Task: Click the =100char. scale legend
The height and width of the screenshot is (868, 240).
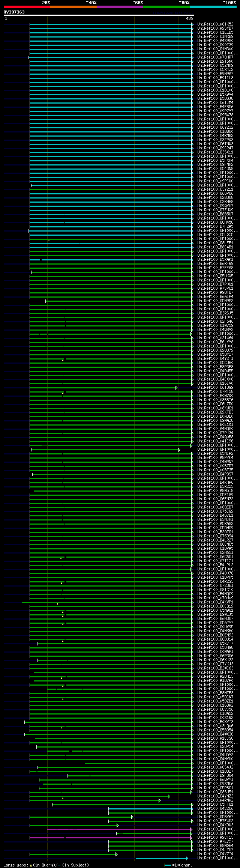Action: 178,865
